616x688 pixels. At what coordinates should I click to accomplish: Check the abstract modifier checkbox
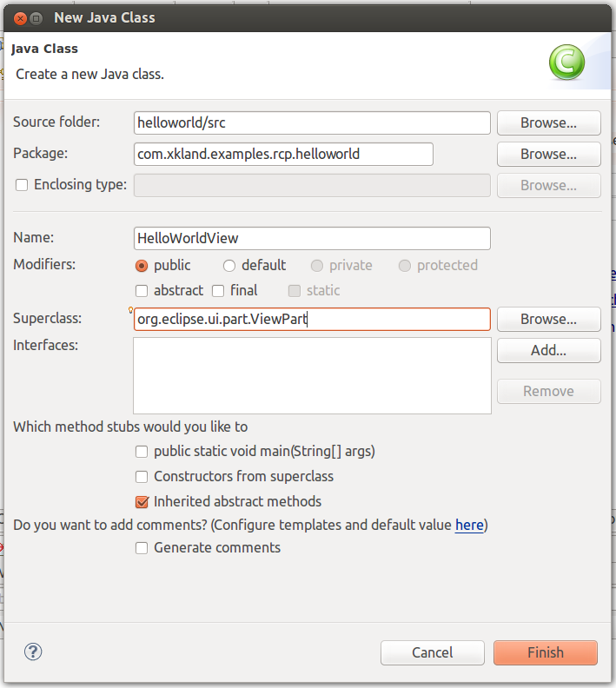(142, 291)
